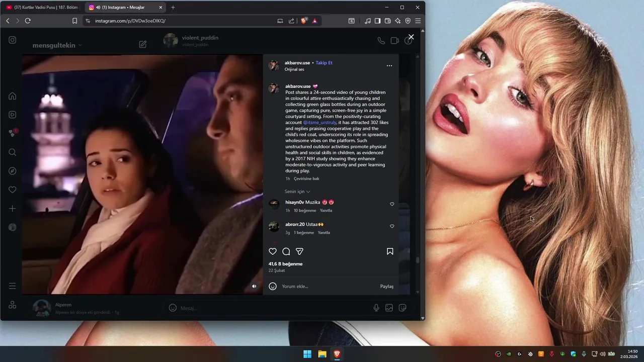Open sticker picker in message box
Image resolution: width=644 pixels, height=362 pixels.
403,308
